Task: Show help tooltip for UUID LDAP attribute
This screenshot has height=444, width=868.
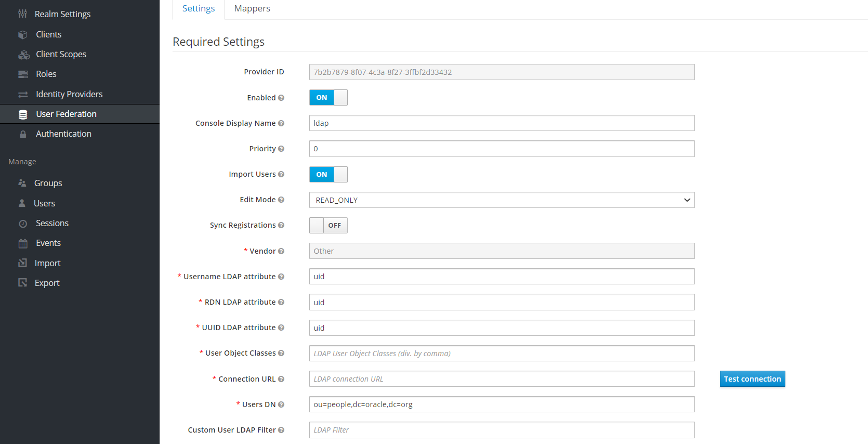Action: (x=281, y=328)
